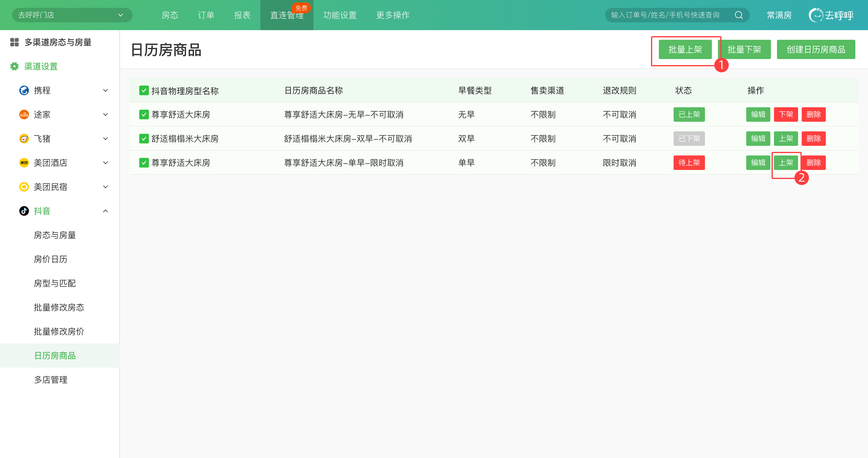868x458 pixels.
Task: Click 创建日历房商品 button
Action: (816, 49)
